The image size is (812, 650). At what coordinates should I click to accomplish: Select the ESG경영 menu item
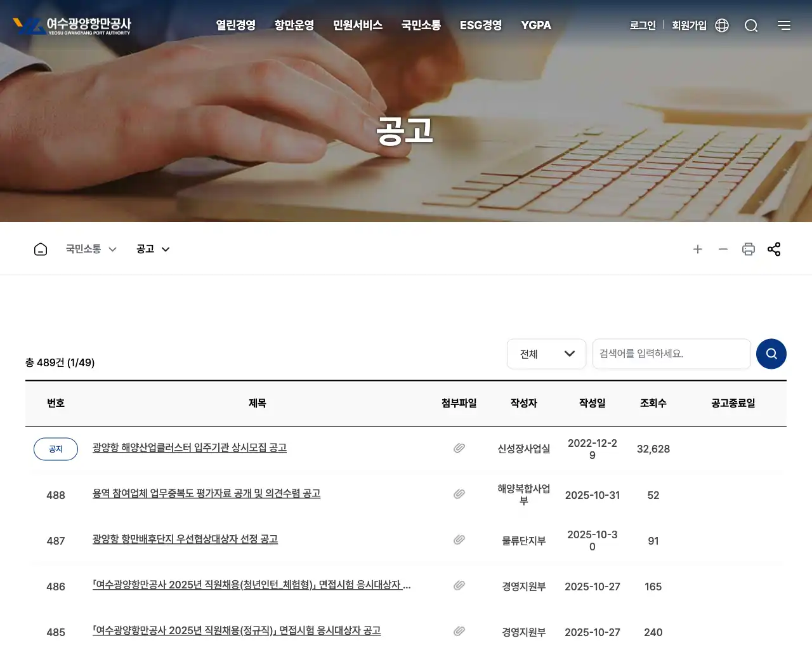click(480, 25)
